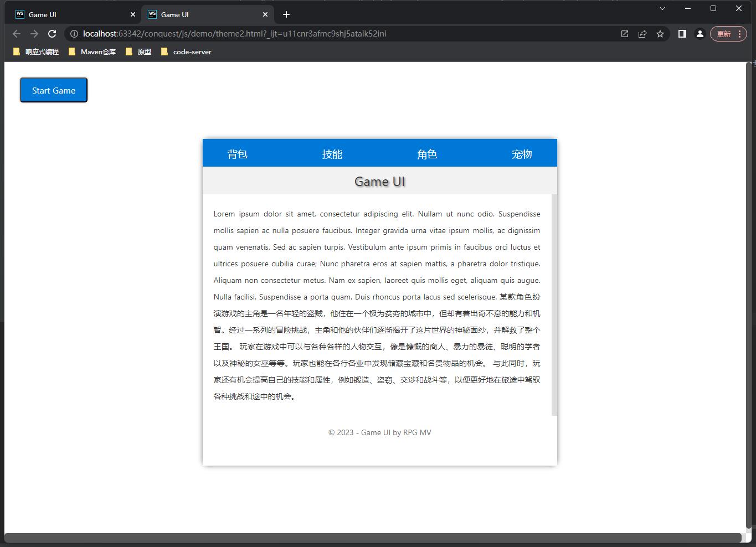756x547 pixels.
Task: Open the 角色 menu item
Action: click(426, 154)
